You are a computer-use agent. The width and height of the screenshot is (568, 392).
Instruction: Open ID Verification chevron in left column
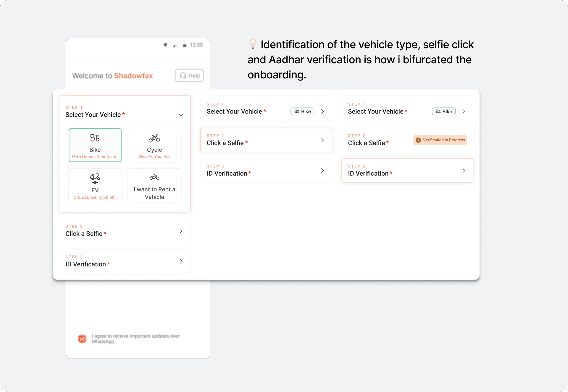181,261
